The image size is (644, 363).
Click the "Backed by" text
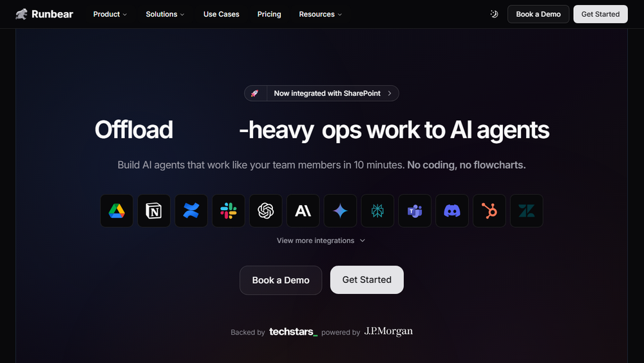[x=248, y=332]
